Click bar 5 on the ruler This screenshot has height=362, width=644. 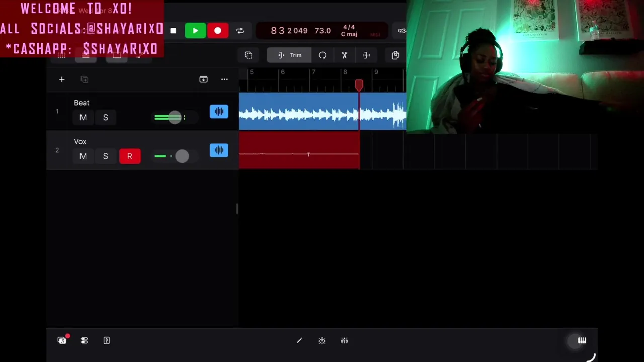(252, 72)
